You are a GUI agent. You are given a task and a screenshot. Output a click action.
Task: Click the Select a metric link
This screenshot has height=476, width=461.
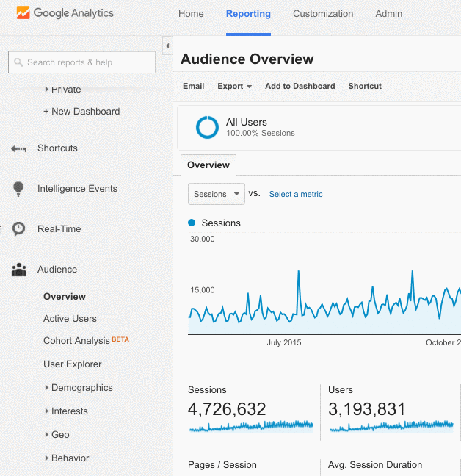[296, 194]
